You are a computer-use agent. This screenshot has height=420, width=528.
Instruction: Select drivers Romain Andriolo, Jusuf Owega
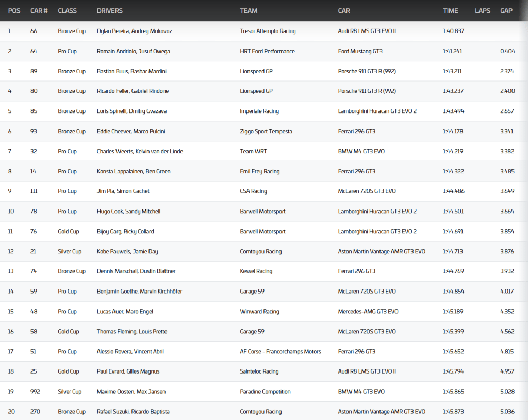click(134, 51)
